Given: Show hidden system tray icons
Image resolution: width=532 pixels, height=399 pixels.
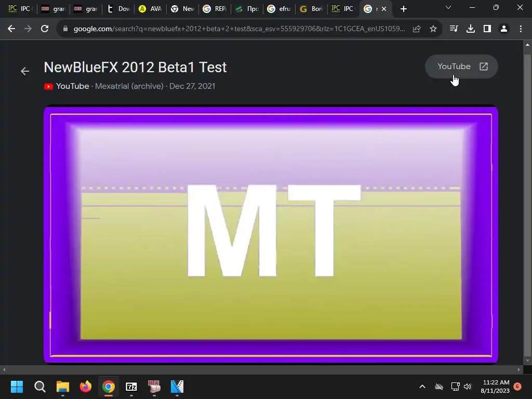Looking at the screenshot, I should point(422,387).
